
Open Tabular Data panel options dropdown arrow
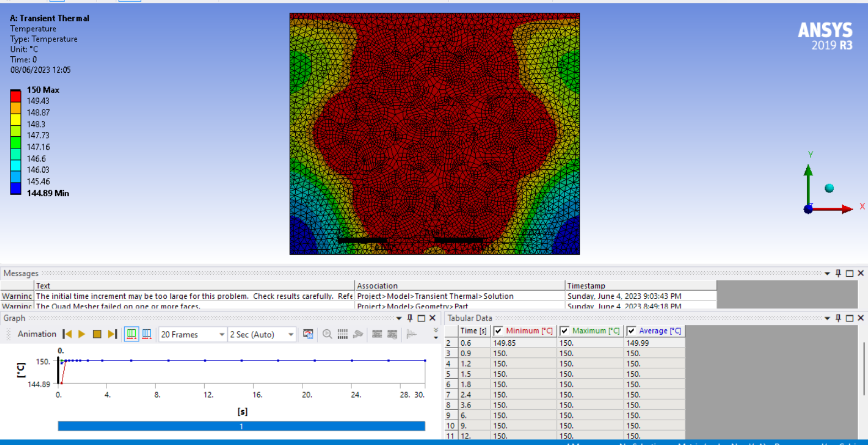(827, 318)
